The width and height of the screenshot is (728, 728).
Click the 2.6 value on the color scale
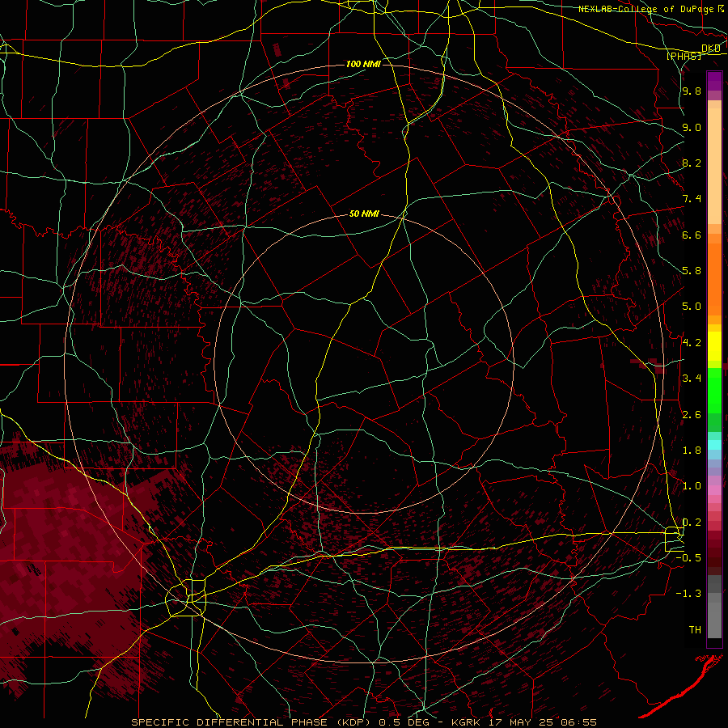tap(692, 415)
